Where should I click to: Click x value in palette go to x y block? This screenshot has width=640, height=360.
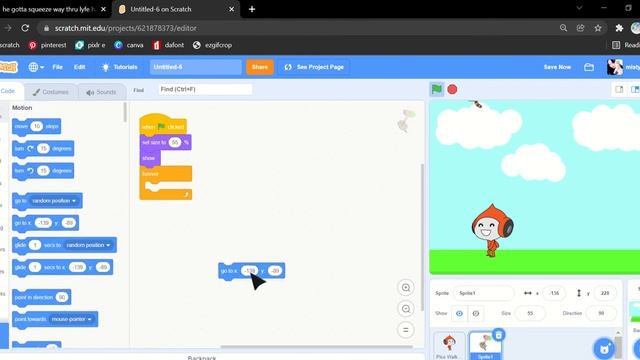(x=43, y=223)
